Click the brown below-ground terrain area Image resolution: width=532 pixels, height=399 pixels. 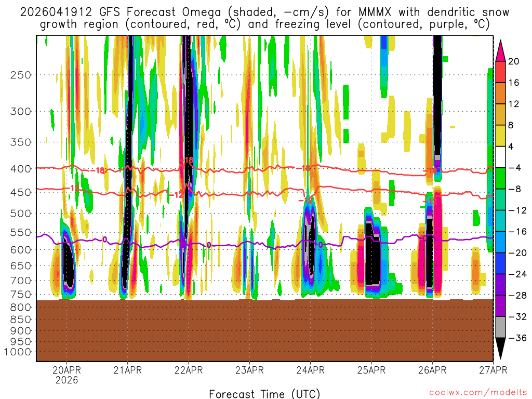(x=264, y=330)
